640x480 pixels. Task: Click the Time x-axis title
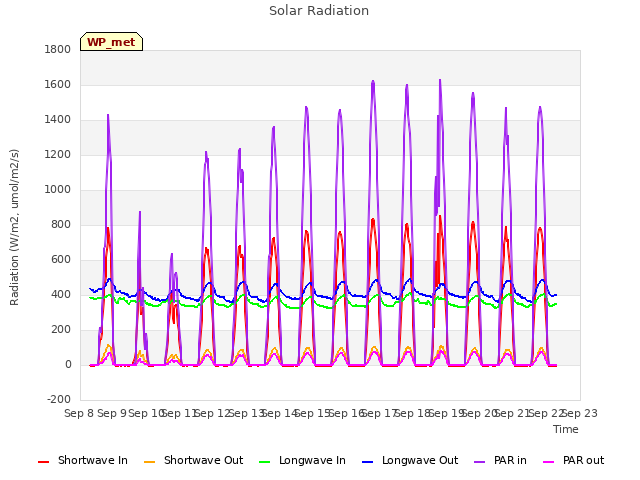coord(566,429)
